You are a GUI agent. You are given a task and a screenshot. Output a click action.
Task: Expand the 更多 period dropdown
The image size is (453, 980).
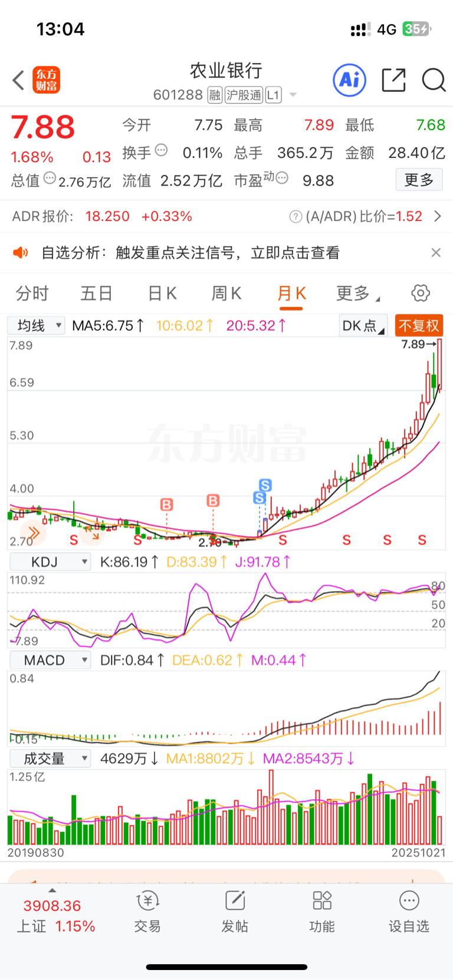tap(358, 293)
